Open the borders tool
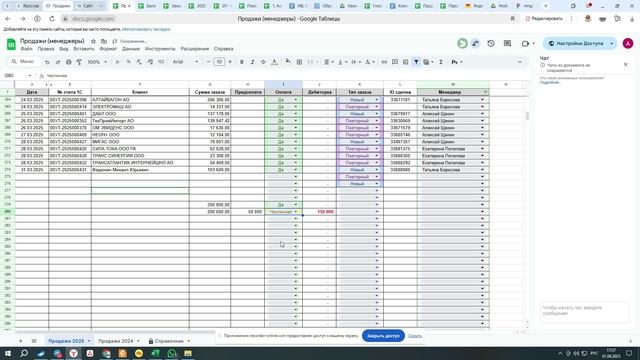This screenshot has width=640, height=360. coord(299,62)
